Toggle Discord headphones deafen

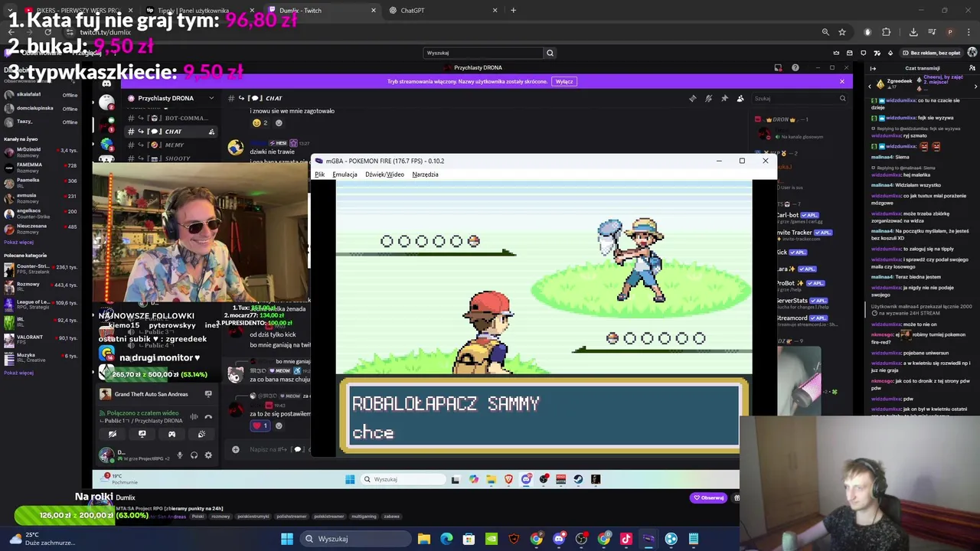point(194,455)
